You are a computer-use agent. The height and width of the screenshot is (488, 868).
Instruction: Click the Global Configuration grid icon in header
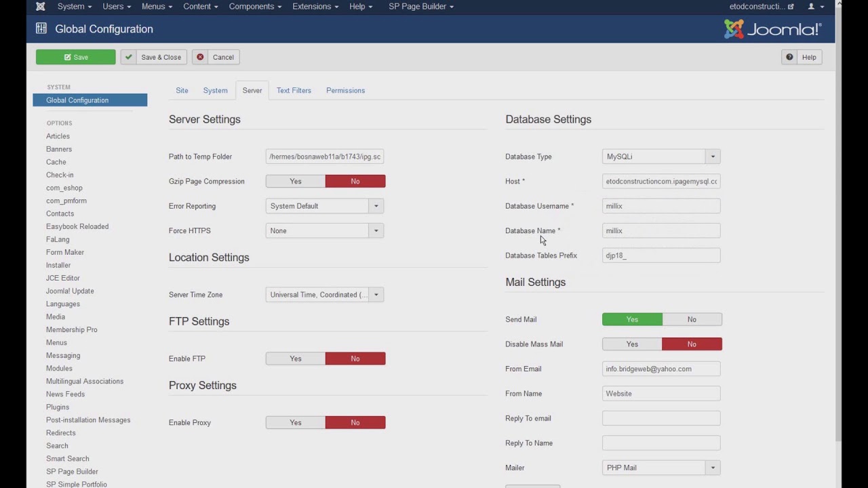click(41, 28)
